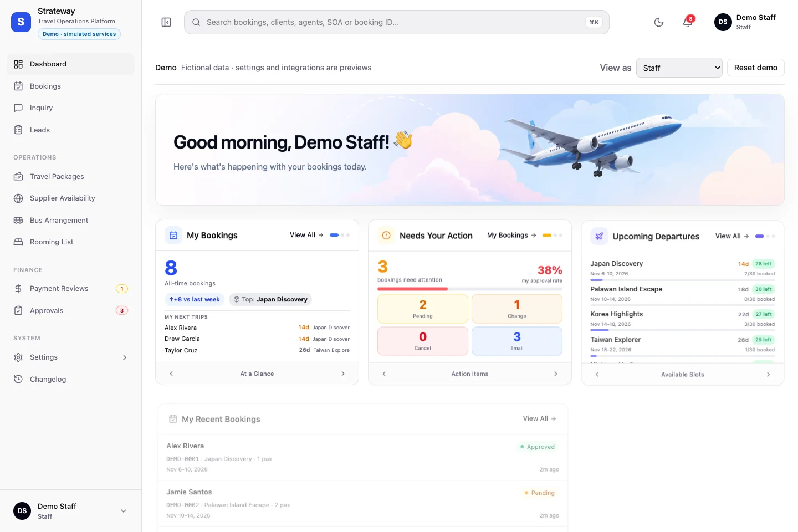Open the Approvals page
Image resolution: width=798 pixels, height=532 pixels.
71,310
